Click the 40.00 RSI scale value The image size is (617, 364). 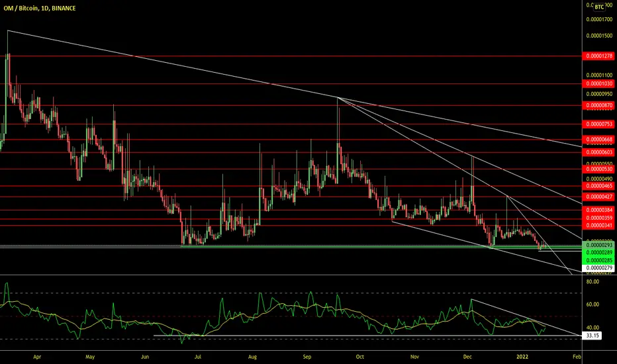593,328
